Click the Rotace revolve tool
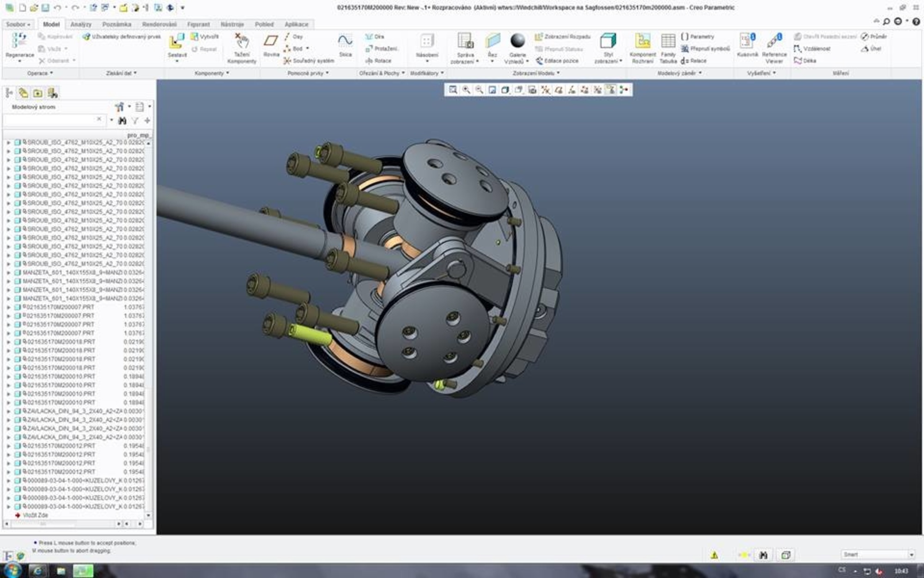This screenshot has height=578, width=924. pos(378,61)
